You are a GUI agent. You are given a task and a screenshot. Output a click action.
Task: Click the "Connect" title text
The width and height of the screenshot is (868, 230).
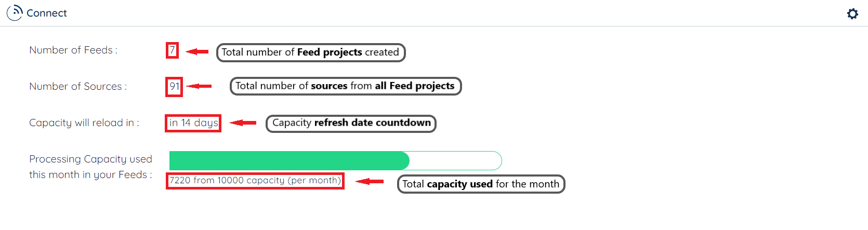[x=47, y=13]
